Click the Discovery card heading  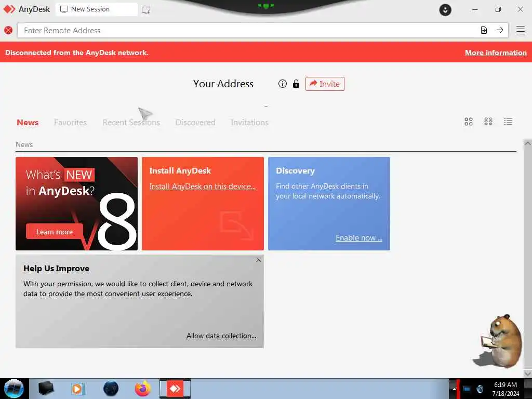tap(295, 170)
